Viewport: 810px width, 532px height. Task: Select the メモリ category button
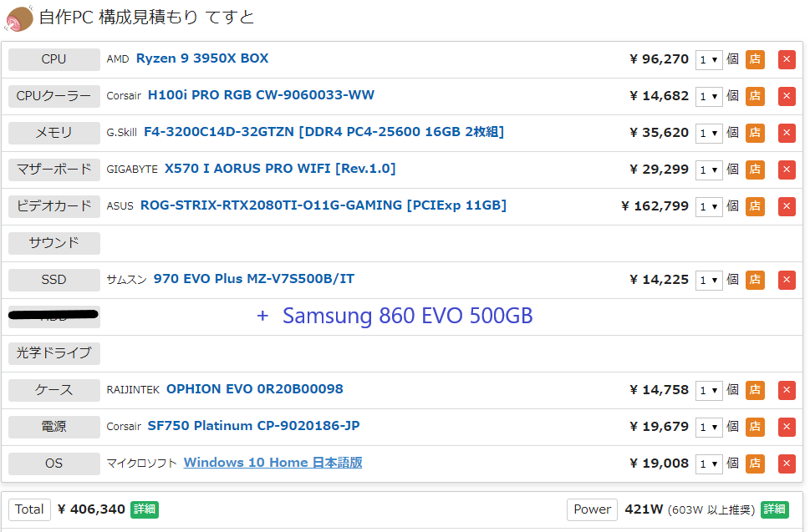coord(54,133)
